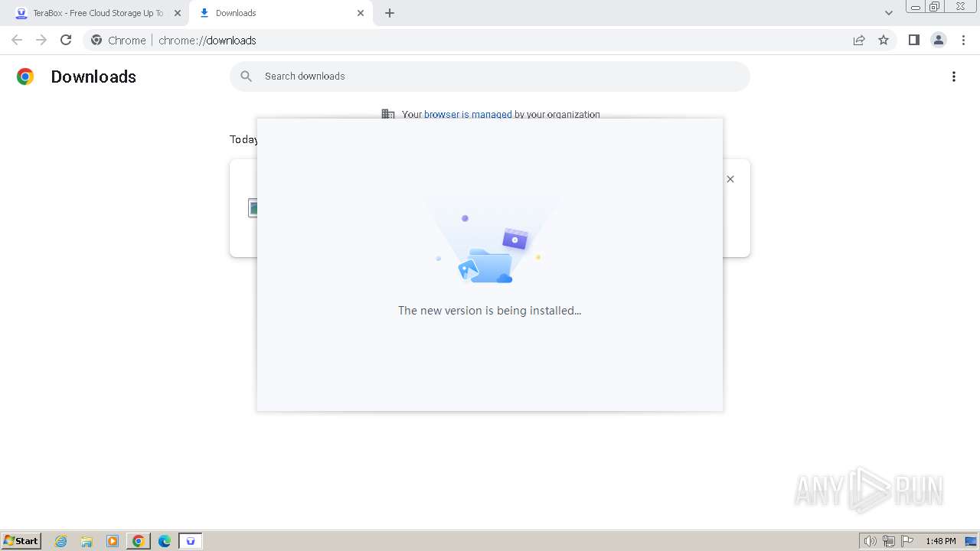
Task: Click the search magnifier icon
Action: [246, 77]
